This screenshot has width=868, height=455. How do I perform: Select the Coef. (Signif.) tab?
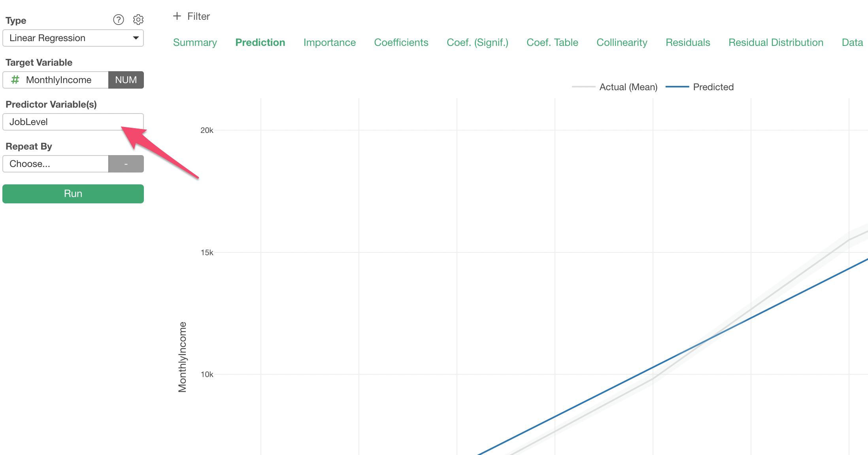point(477,42)
